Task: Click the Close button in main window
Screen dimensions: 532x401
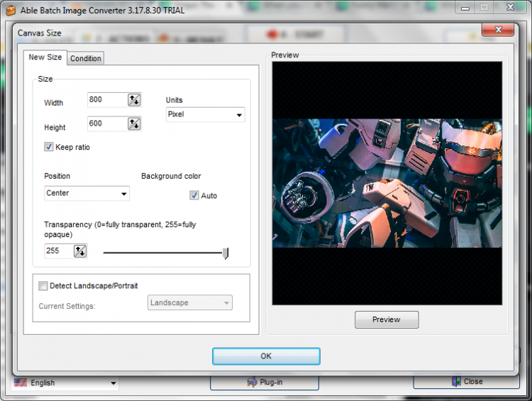Action: tap(466, 382)
